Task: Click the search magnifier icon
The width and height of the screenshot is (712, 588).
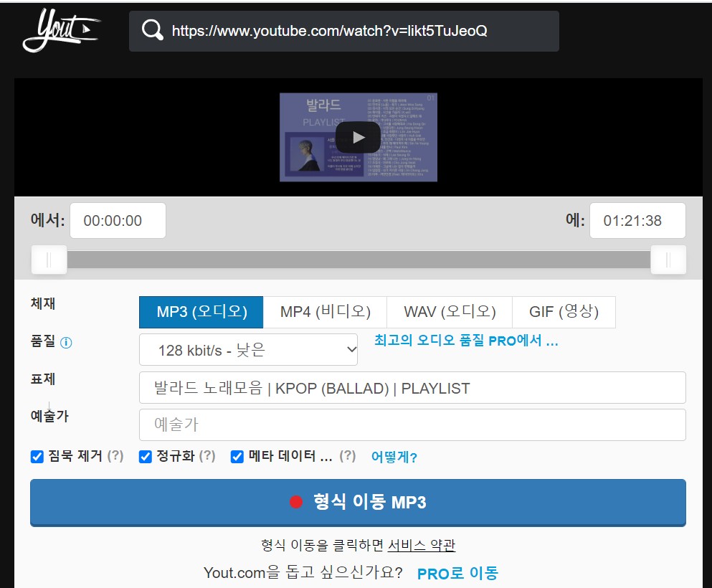Action: (x=152, y=30)
